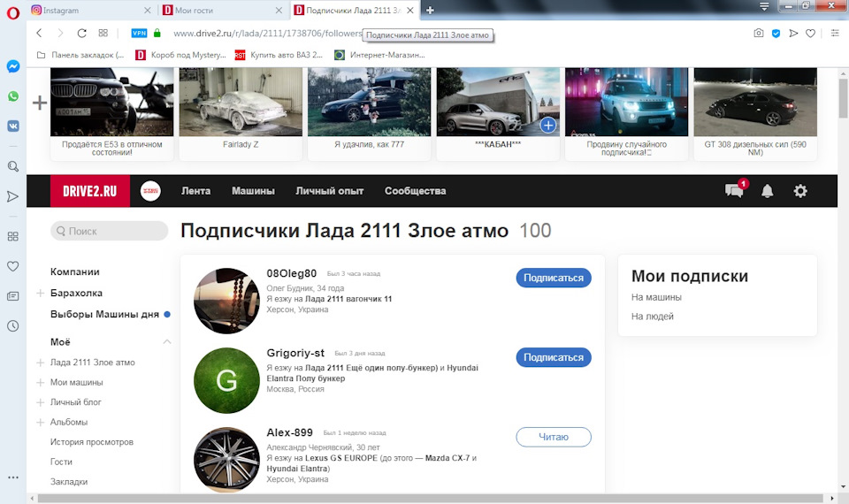
Task: Open the Интернет-Магазин bookmark
Action: click(379, 55)
